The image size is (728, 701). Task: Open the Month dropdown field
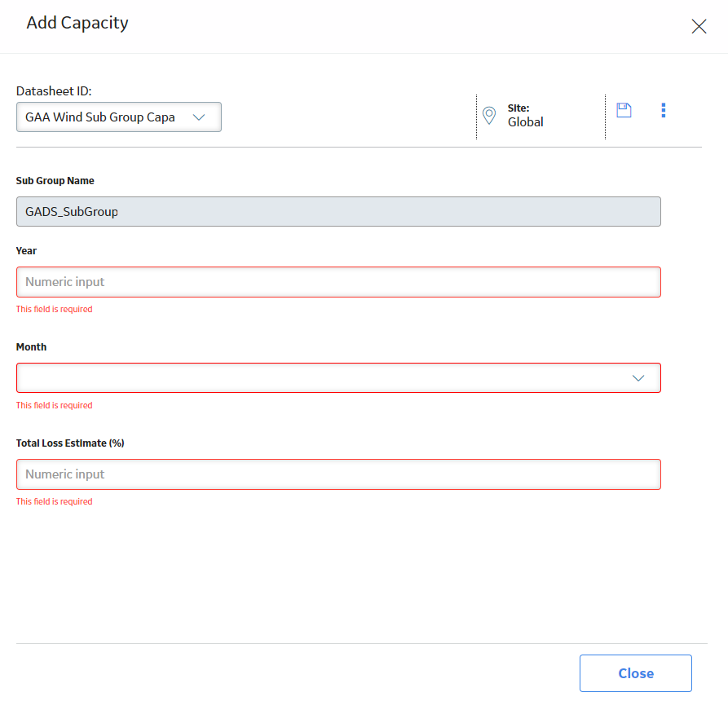pyautogui.click(x=338, y=378)
